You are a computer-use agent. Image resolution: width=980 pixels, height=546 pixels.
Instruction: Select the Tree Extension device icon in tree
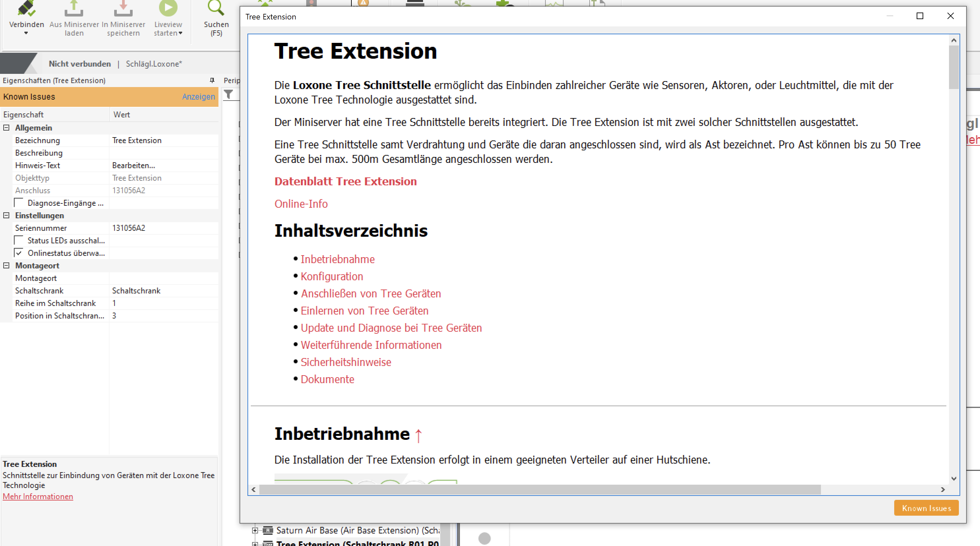point(269,543)
